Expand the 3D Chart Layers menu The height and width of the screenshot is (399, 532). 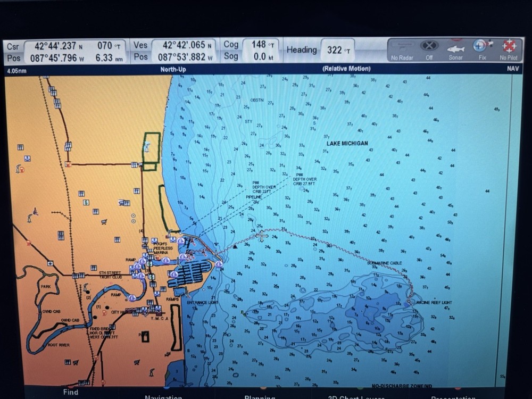pyautogui.click(x=355, y=396)
